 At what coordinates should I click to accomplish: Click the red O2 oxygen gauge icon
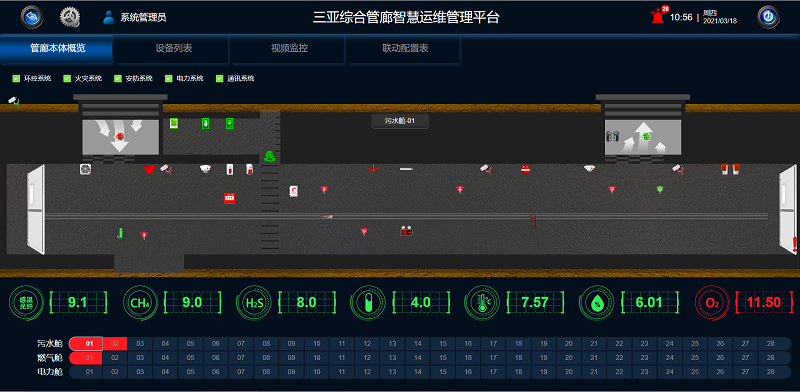(710, 303)
